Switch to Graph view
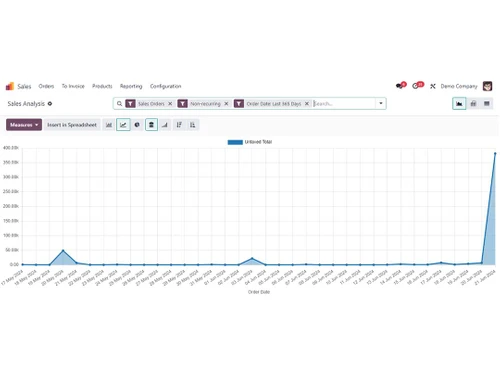 click(459, 104)
